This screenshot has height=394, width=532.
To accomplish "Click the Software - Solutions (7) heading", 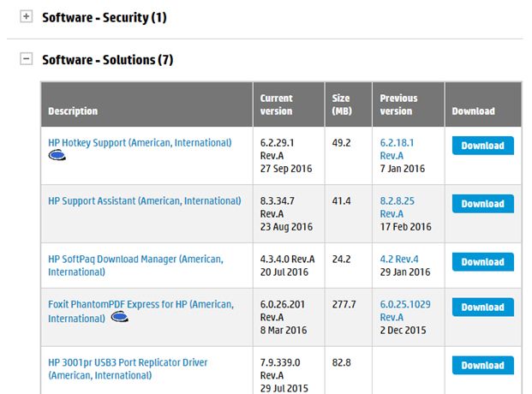I will (x=107, y=60).
